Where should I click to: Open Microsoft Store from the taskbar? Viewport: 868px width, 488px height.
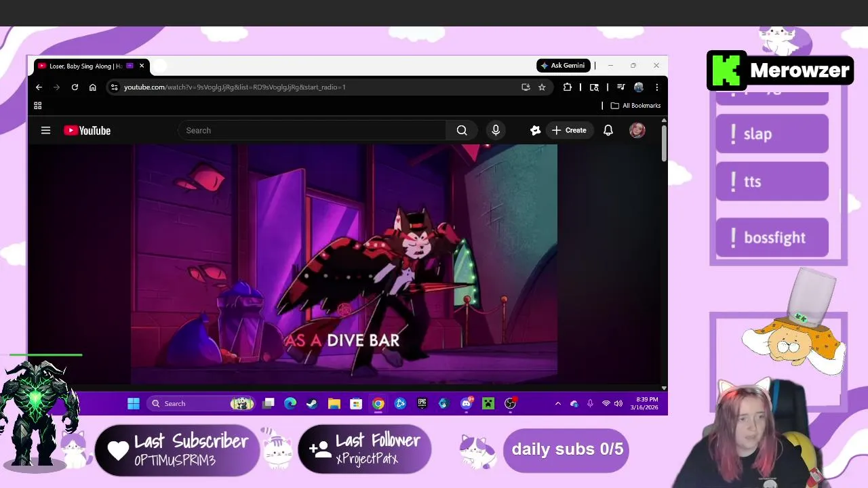356,404
